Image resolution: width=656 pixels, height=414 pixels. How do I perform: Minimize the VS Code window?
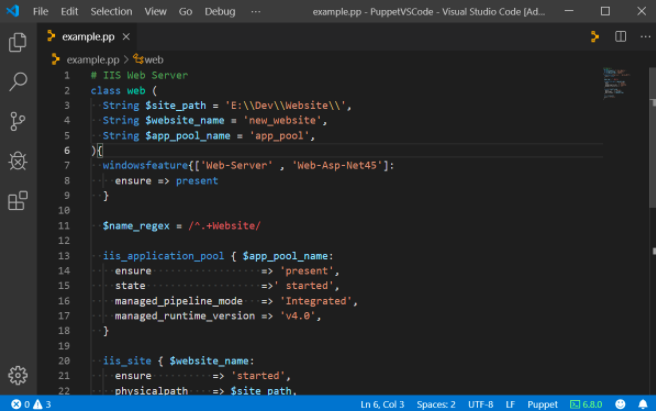click(x=569, y=11)
